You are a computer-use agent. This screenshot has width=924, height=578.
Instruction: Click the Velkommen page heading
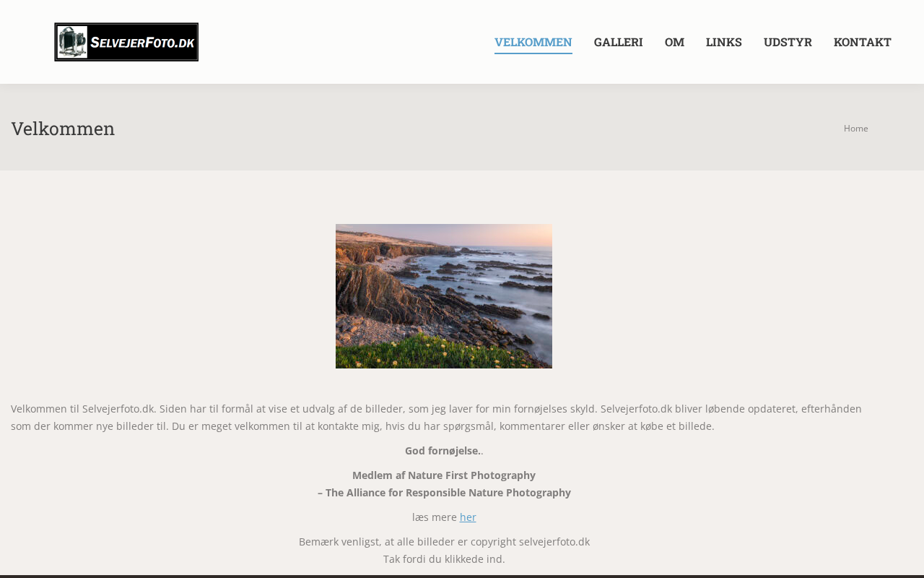click(x=63, y=129)
